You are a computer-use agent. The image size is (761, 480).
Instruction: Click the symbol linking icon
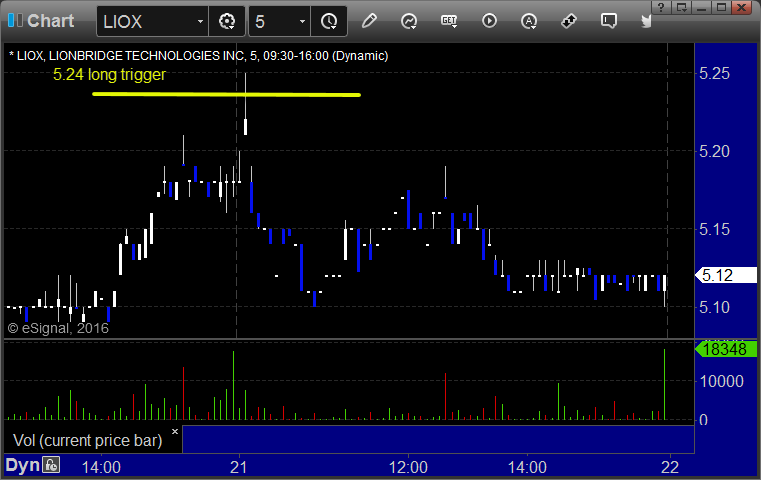(x=569, y=21)
